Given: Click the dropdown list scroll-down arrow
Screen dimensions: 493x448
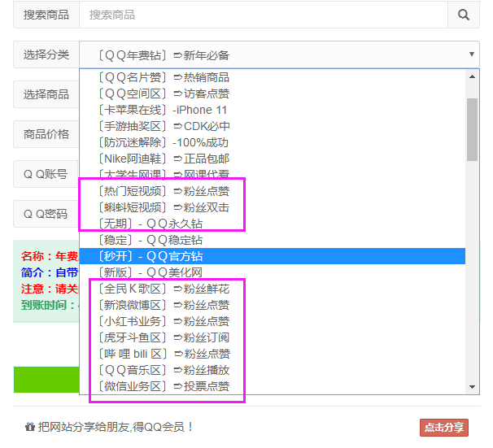Looking at the screenshot, I should click(x=472, y=387).
